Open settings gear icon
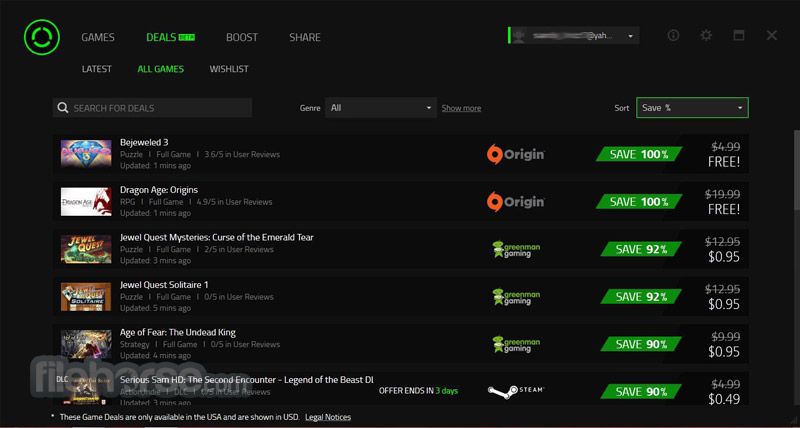This screenshot has width=800, height=428. [x=706, y=35]
